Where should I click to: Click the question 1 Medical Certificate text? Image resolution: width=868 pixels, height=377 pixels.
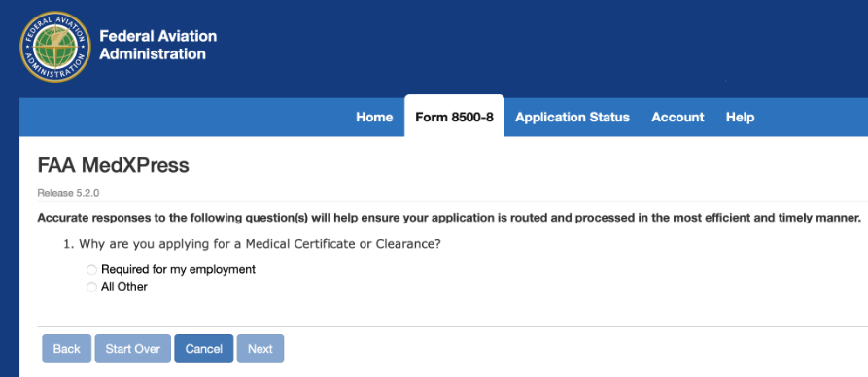coord(253,244)
